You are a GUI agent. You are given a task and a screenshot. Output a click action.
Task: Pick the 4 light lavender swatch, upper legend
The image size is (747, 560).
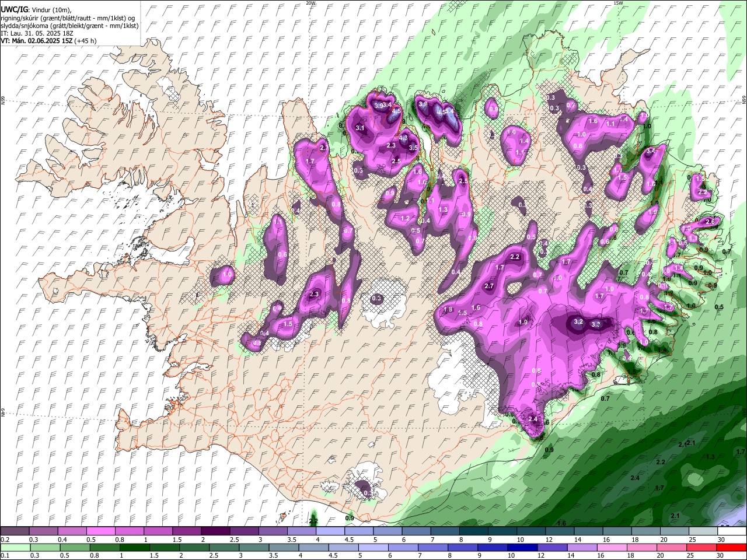(x=330, y=531)
